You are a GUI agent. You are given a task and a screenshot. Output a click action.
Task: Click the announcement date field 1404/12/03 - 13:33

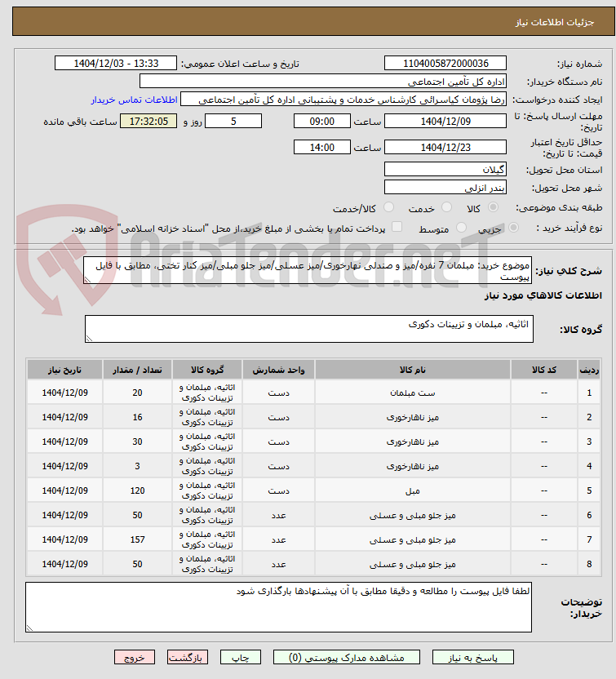[116, 63]
